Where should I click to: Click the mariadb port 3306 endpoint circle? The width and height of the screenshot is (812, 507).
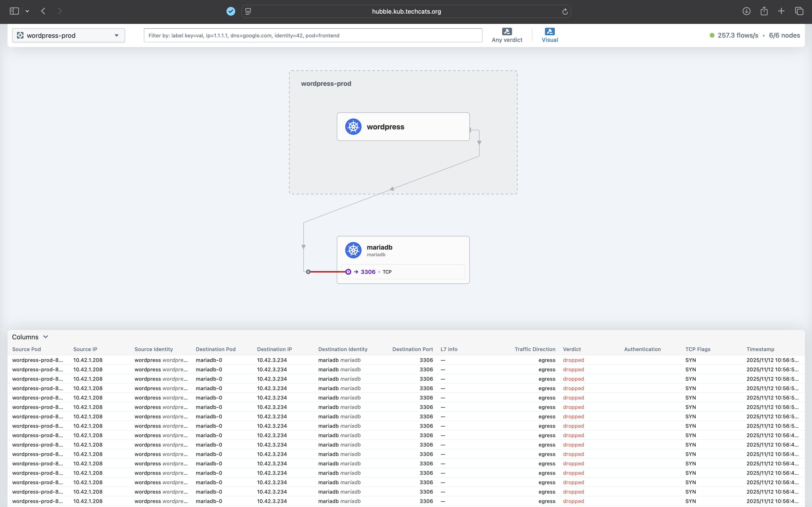348,272
